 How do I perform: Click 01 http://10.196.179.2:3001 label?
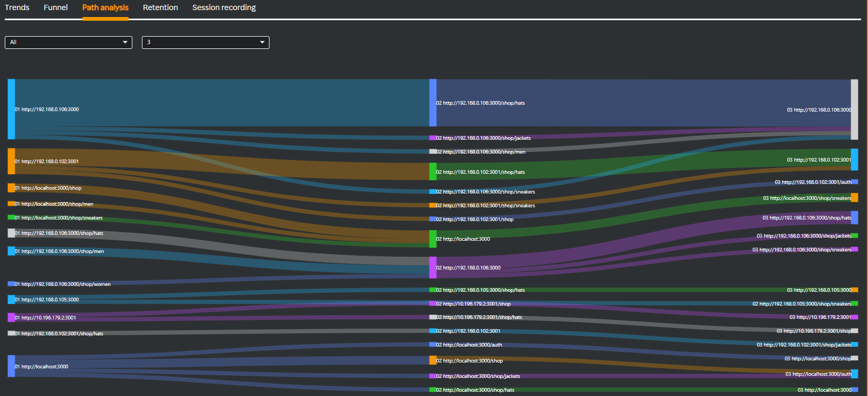point(45,318)
